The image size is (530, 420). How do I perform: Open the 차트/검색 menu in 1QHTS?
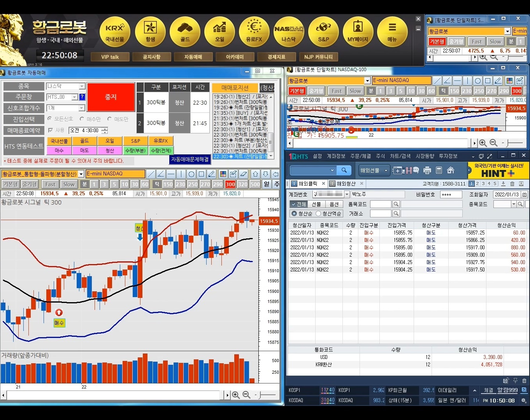tap(400, 156)
